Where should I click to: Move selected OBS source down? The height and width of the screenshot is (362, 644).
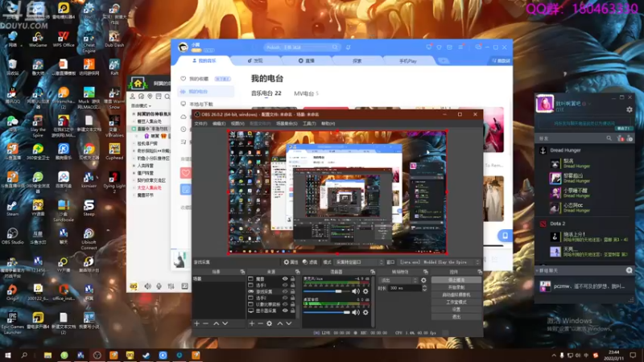tap(289, 323)
